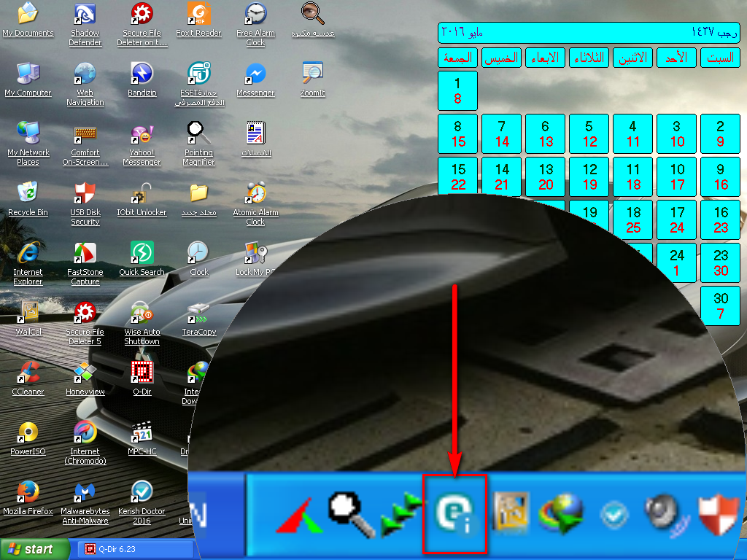The image size is (747, 560).
Task: Click the الجمعة day header in calendar
Action: 457,58
